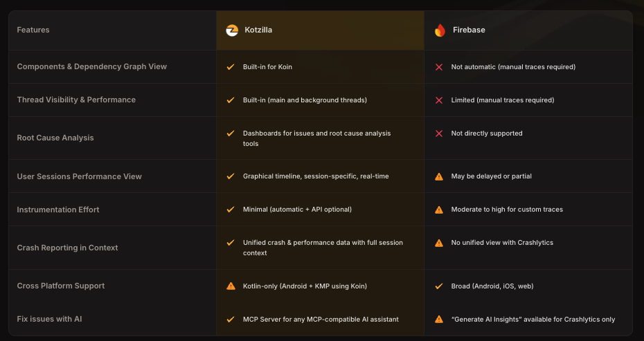Click Unified crash & performance data text

(323, 248)
